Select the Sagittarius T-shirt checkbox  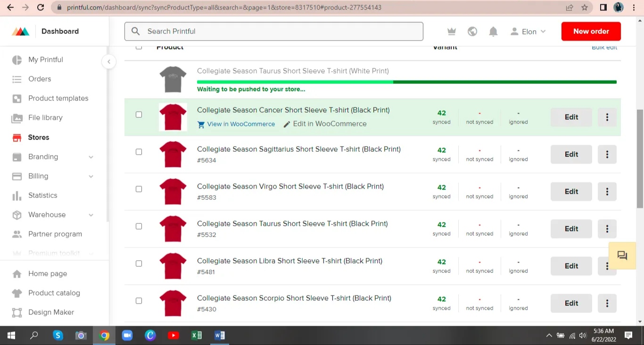point(139,152)
